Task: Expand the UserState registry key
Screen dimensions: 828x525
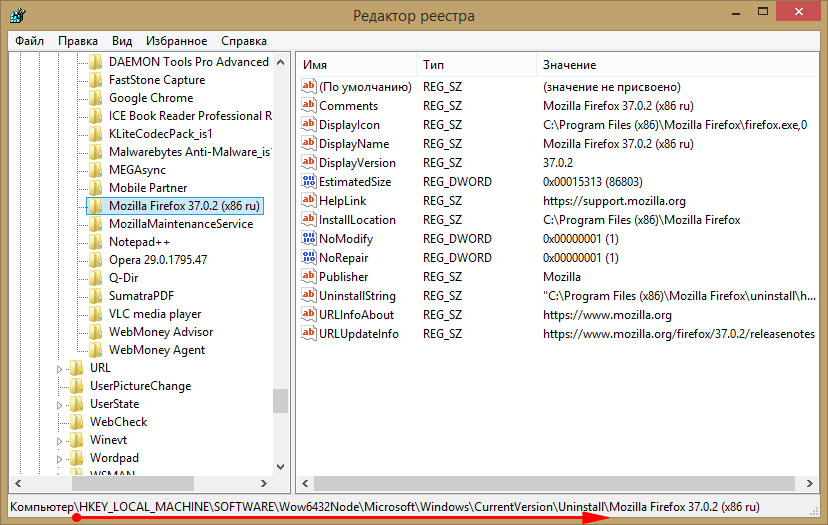Action: [x=60, y=405]
